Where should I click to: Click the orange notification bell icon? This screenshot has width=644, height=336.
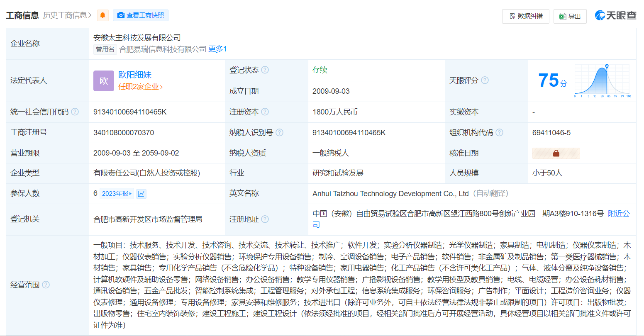(x=102, y=15)
